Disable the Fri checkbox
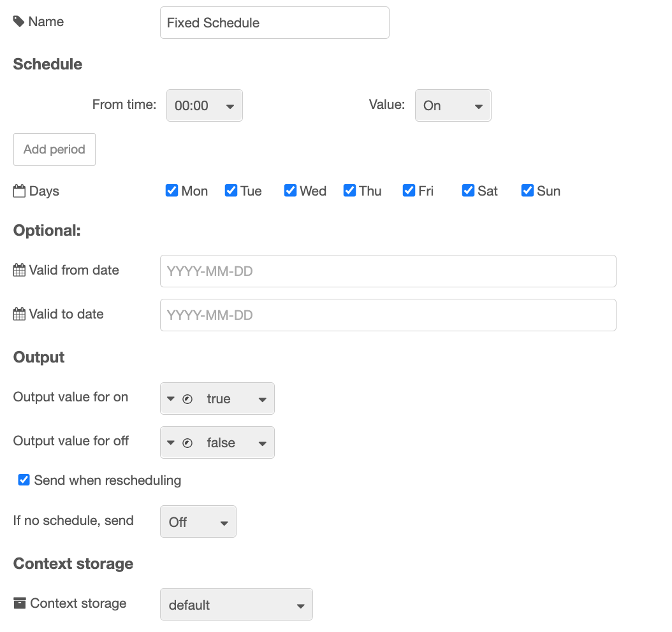672x632 pixels. point(409,190)
